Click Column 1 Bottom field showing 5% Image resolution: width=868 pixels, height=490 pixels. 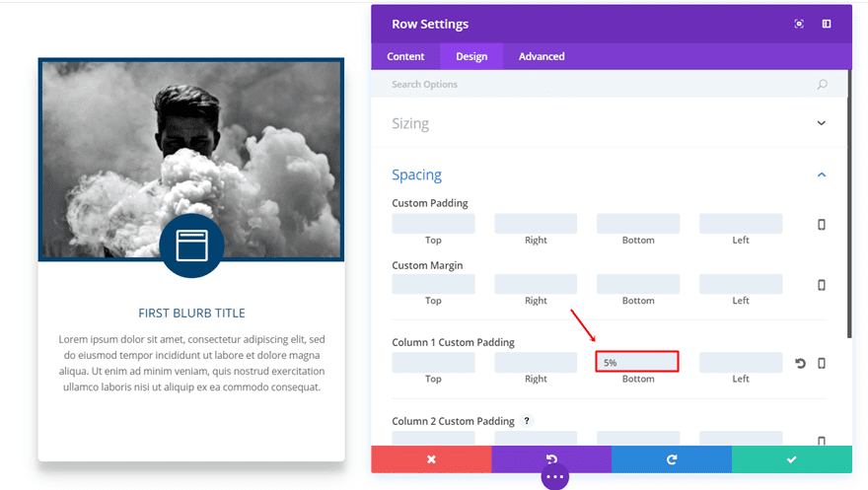pos(637,362)
